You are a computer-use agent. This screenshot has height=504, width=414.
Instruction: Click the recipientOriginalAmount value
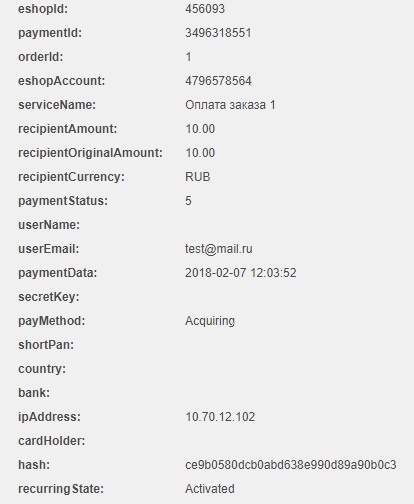tap(200, 153)
